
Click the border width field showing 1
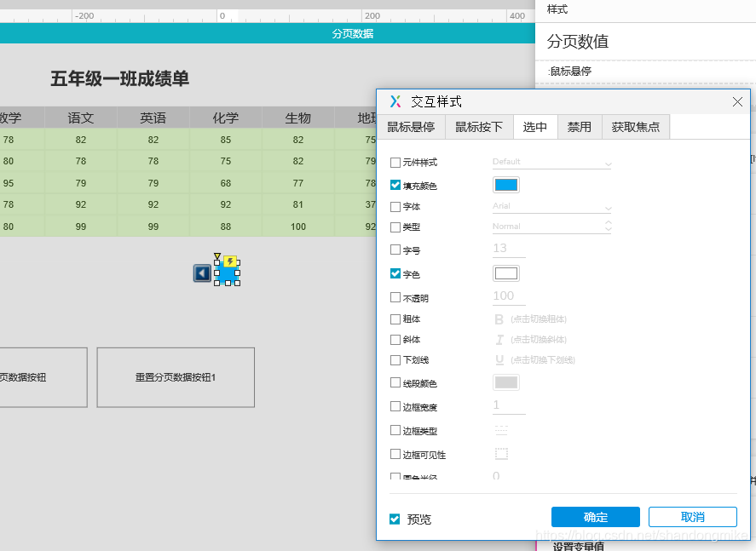click(509, 405)
